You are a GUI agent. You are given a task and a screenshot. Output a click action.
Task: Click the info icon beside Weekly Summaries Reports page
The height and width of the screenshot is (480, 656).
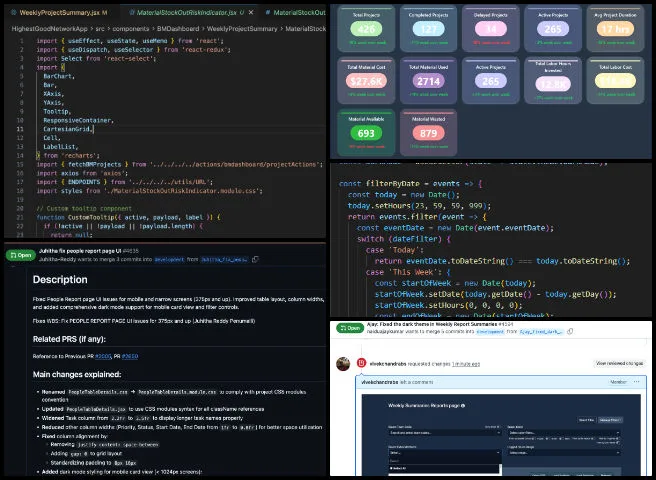pos(462,406)
